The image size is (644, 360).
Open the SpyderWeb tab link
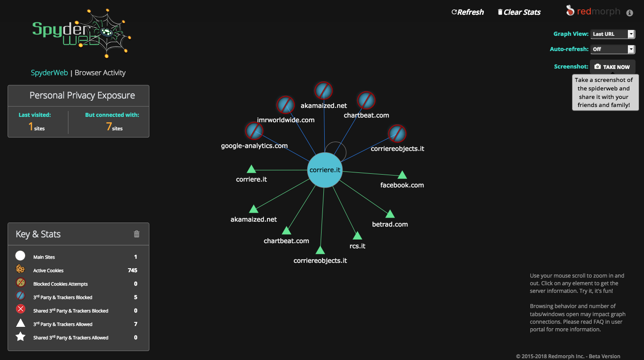49,73
